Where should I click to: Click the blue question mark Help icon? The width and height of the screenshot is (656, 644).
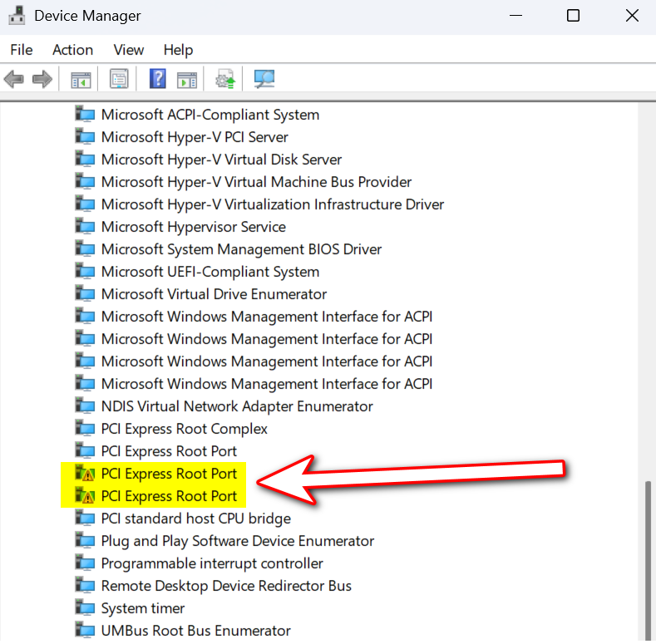[158, 79]
